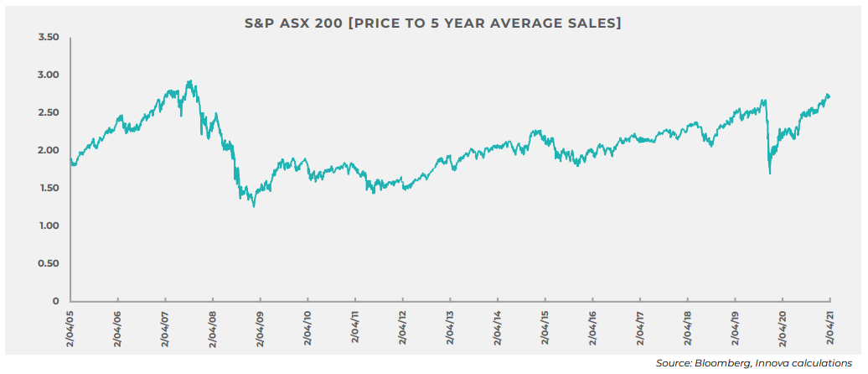This screenshot has width=868, height=374.
Task: Select the 2/04/18 date label
Action: 687,326
